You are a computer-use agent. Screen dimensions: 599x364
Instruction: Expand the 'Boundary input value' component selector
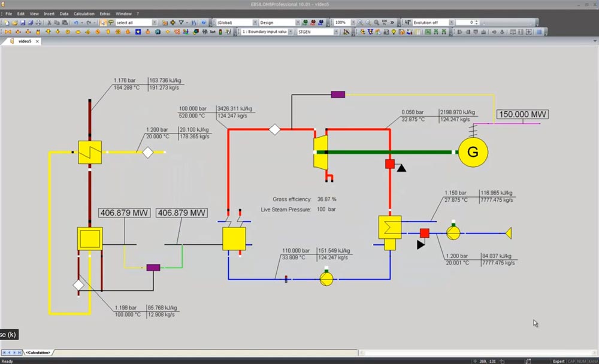click(291, 31)
